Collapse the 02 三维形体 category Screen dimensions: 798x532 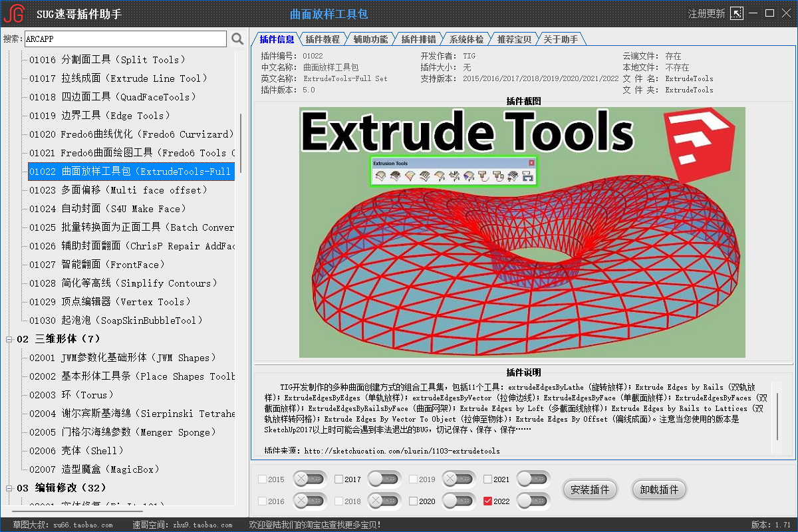[x=9, y=339]
